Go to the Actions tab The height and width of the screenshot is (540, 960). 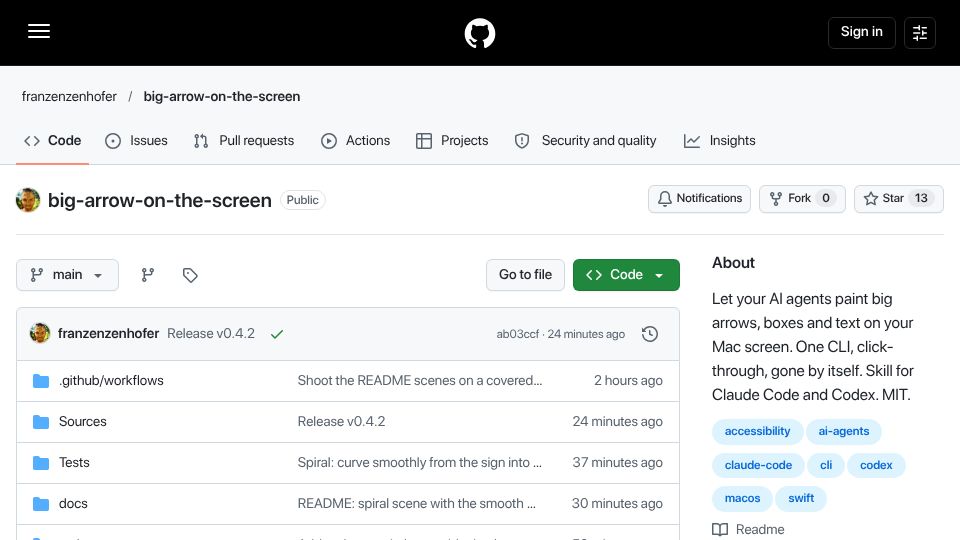point(355,141)
